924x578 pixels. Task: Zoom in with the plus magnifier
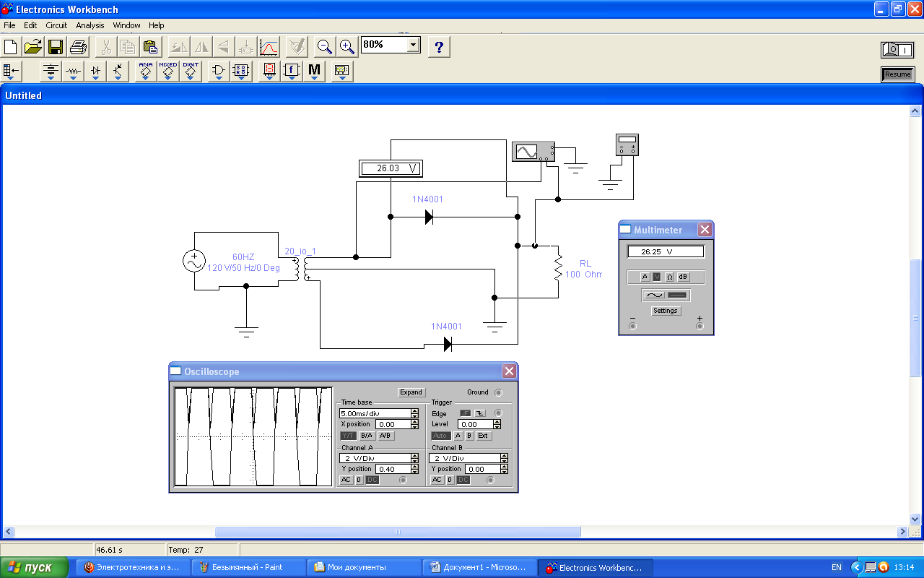tap(347, 47)
